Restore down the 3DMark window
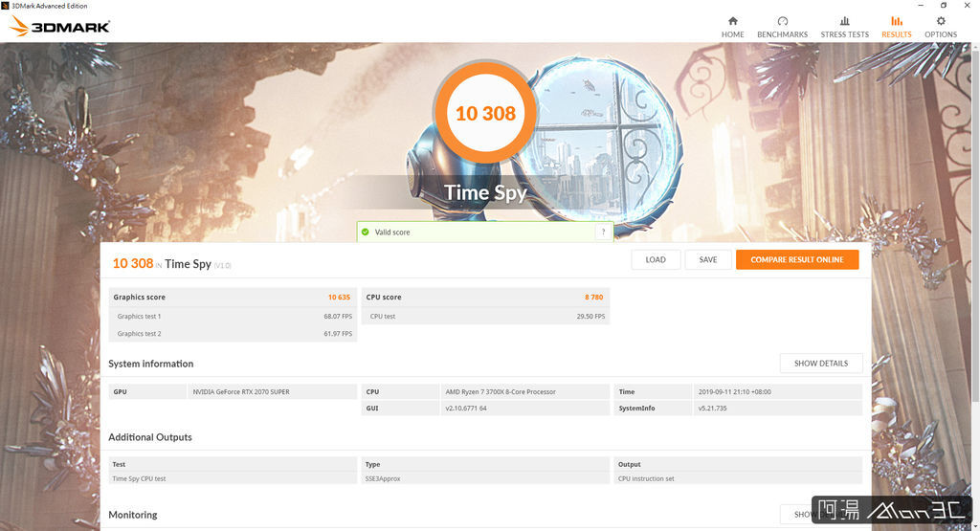This screenshot has height=531, width=980. (944, 6)
